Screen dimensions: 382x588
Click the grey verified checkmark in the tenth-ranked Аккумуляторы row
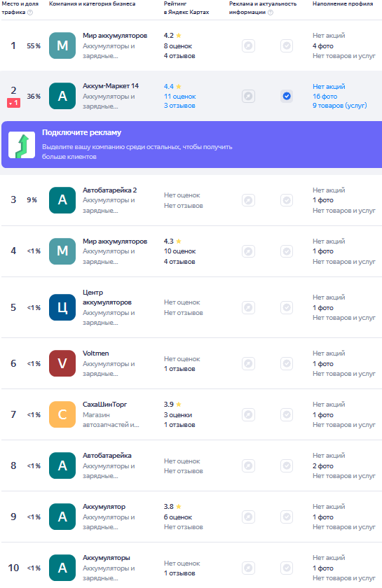(x=287, y=568)
